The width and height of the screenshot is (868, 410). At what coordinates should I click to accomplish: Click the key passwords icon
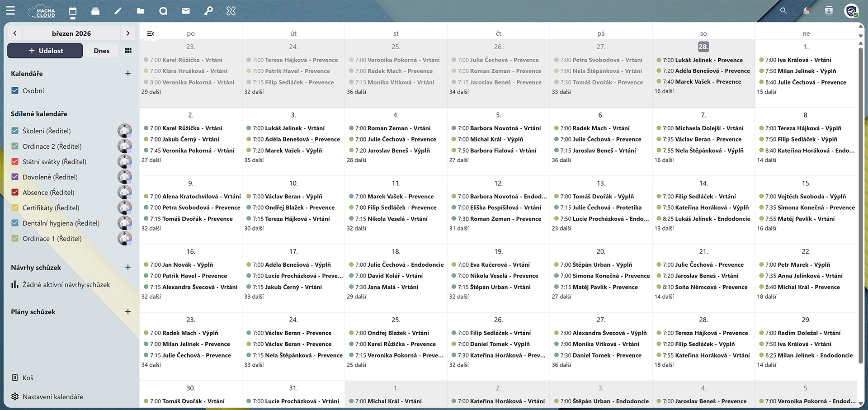tap(208, 11)
